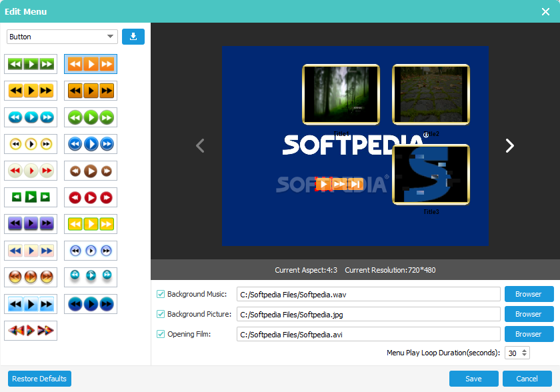Image resolution: width=560 pixels, height=392 pixels.
Task: Toggle the Background Music checkbox
Action: pos(161,294)
